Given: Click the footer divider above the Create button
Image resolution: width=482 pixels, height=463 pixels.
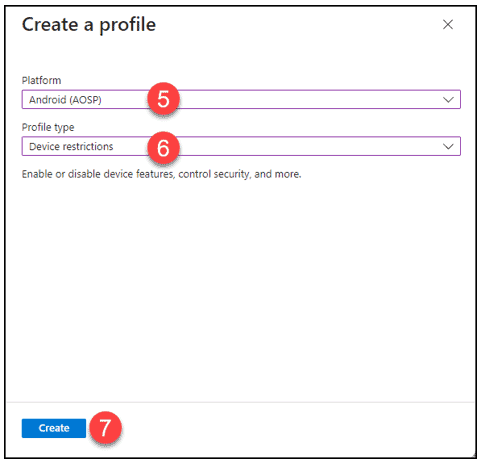Looking at the screenshot, I should [x=240, y=402].
